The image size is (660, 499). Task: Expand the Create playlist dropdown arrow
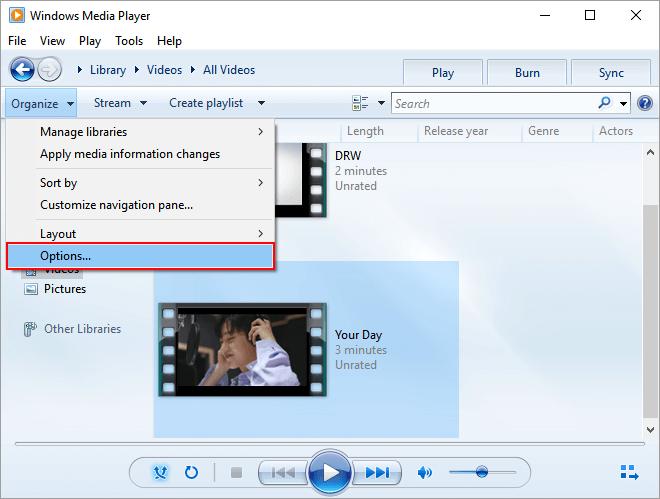point(261,103)
